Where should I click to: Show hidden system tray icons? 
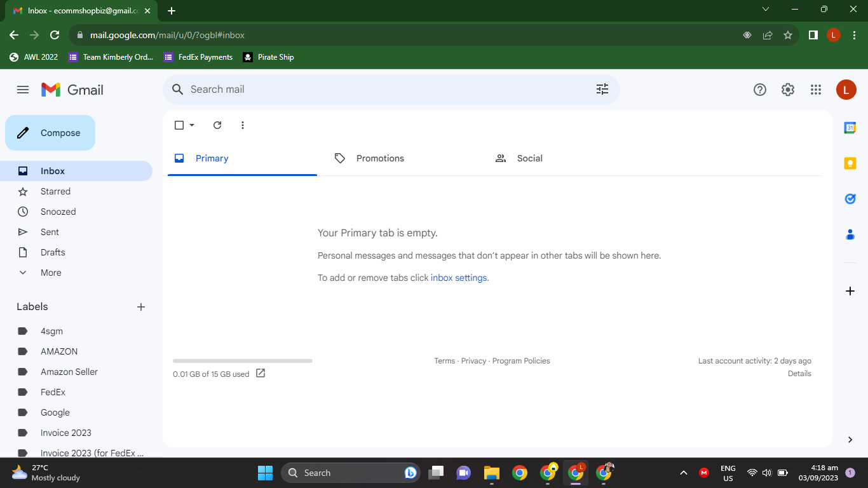click(x=684, y=473)
